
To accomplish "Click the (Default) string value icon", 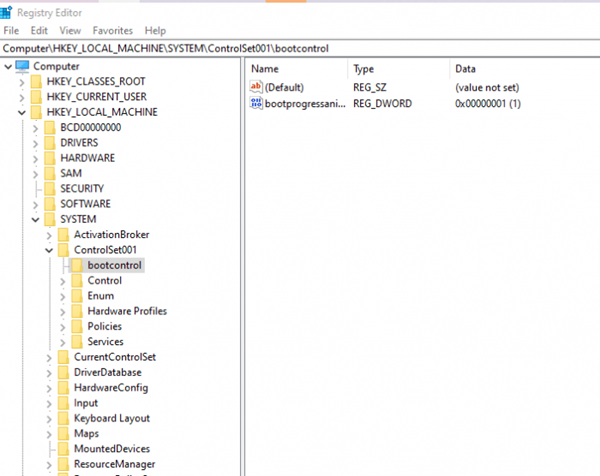I will pyautogui.click(x=256, y=87).
